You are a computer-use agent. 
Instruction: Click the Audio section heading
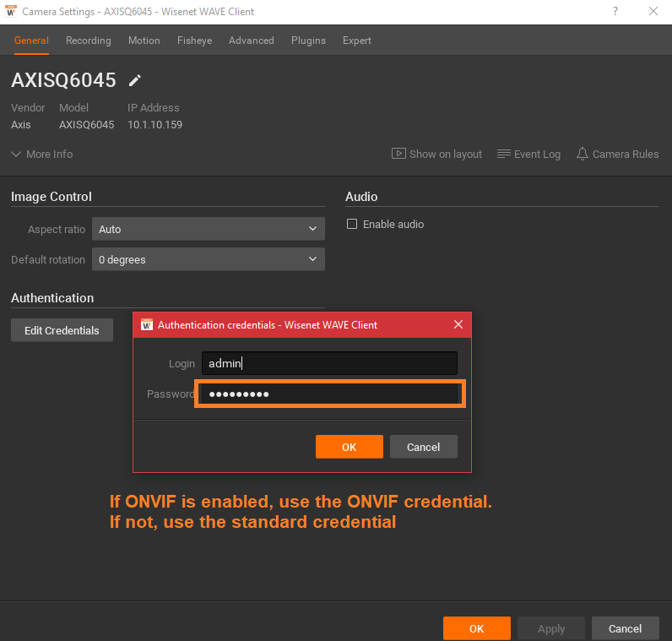click(361, 197)
